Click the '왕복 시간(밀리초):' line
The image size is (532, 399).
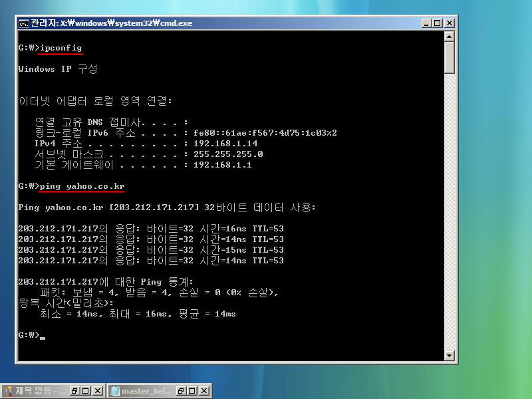(66, 303)
